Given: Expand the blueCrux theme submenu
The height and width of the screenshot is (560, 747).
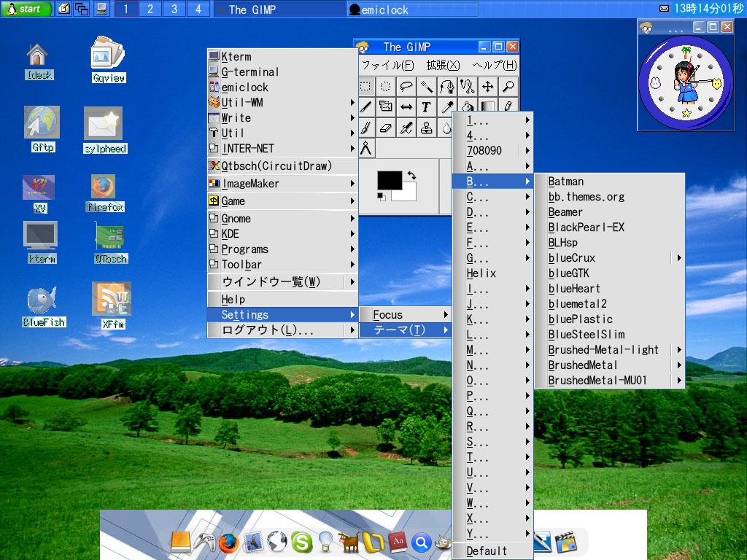Looking at the screenshot, I should 605,258.
